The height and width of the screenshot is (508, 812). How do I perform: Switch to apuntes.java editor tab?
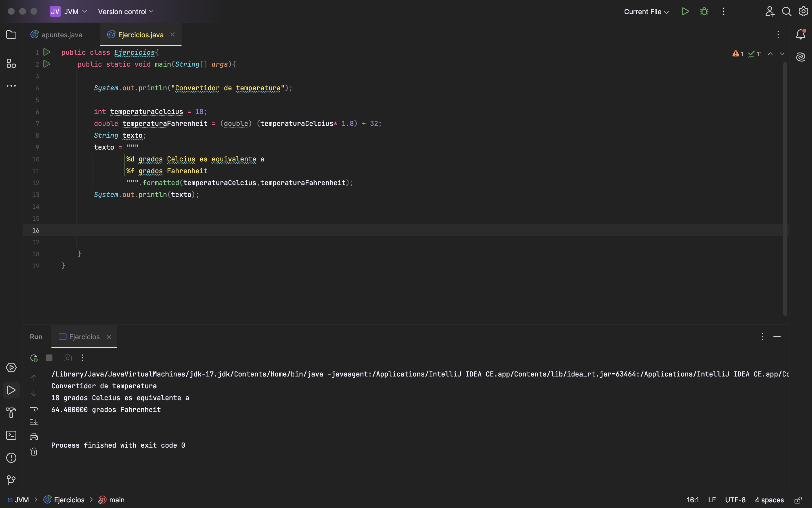tap(56, 35)
